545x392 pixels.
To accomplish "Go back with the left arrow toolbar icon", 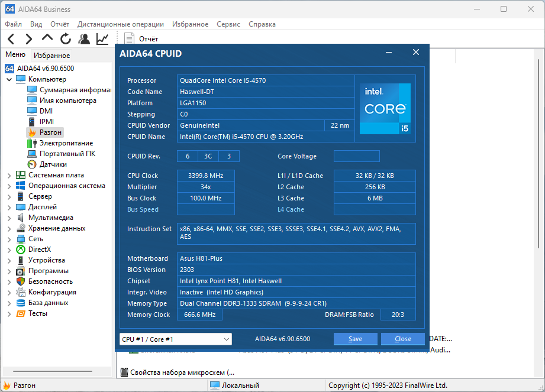I will (11, 39).
